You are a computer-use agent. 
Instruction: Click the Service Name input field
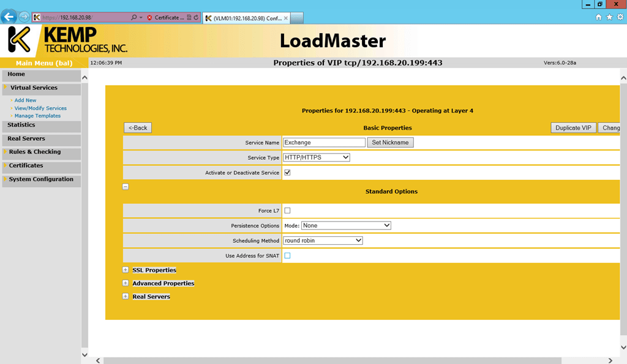(x=324, y=143)
